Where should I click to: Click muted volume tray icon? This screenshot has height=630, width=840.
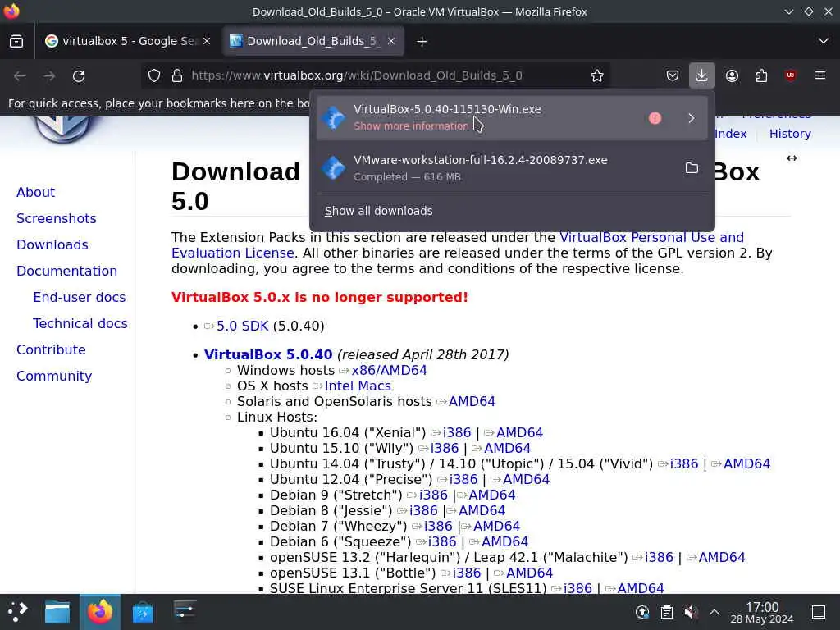691,612
